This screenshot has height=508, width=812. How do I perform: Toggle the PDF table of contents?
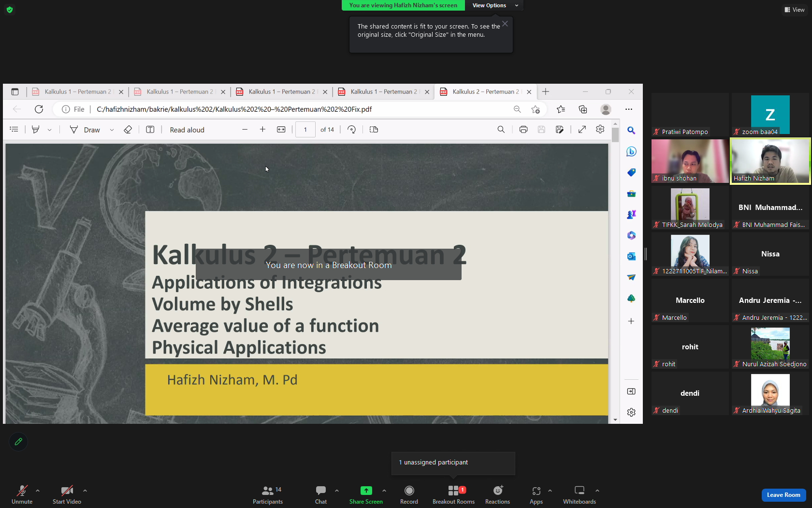tap(14, 130)
